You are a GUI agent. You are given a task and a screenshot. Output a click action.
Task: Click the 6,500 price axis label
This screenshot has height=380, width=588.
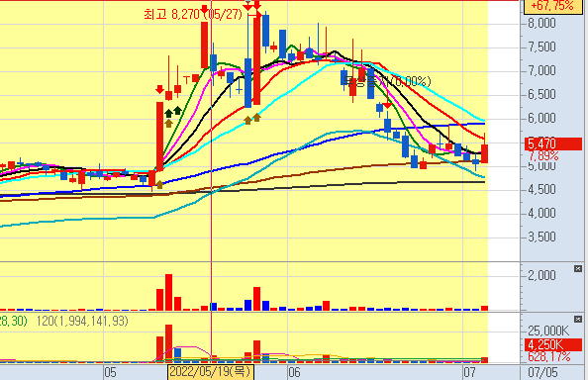click(541, 94)
